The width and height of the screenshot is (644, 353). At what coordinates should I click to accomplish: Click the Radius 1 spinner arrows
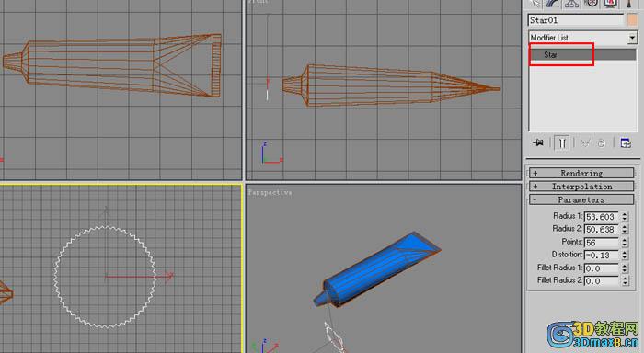click(x=625, y=216)
